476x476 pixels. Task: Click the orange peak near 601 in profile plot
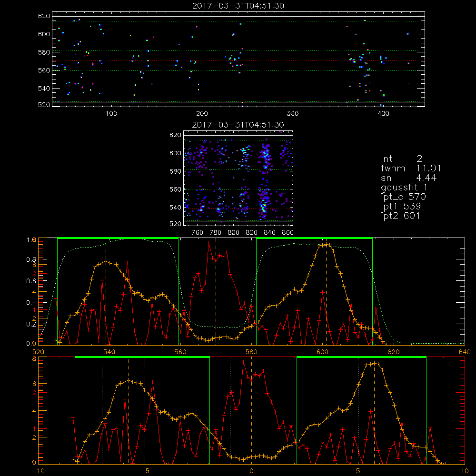[326, 244]
